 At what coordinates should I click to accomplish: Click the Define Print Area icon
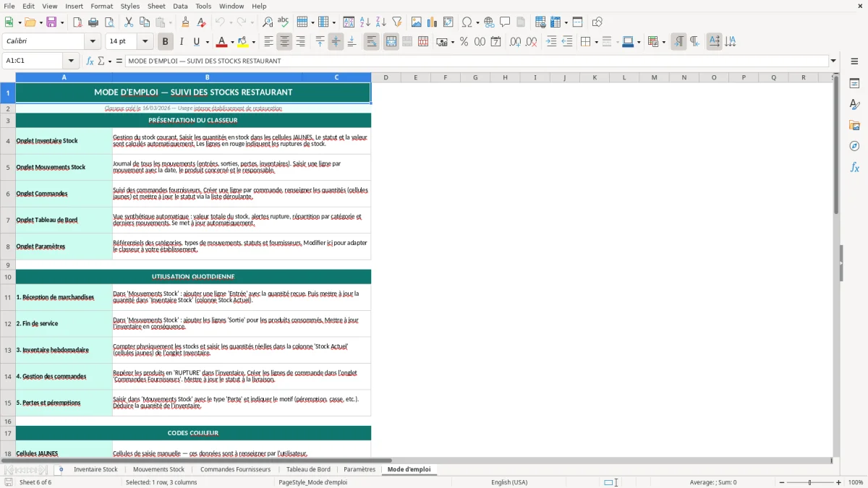tap(540, 22)
